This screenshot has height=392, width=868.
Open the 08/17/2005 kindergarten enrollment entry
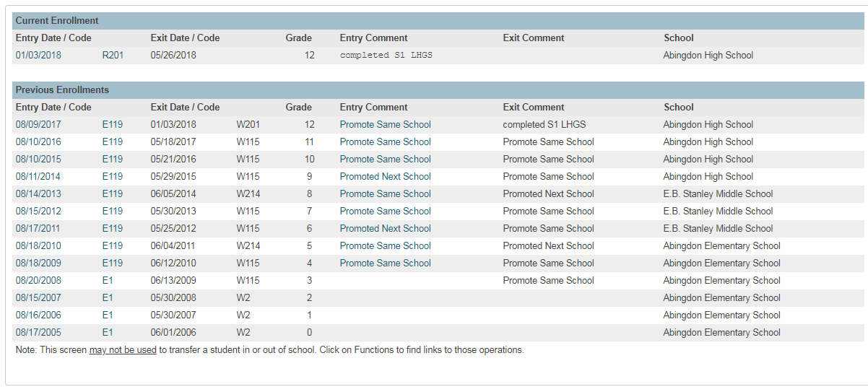pyautogui.click(x=38, y=332)
